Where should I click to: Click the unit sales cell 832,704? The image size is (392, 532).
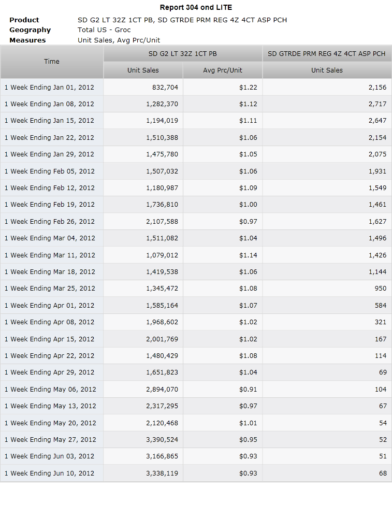pyautogui.click(x=143, y=87)
